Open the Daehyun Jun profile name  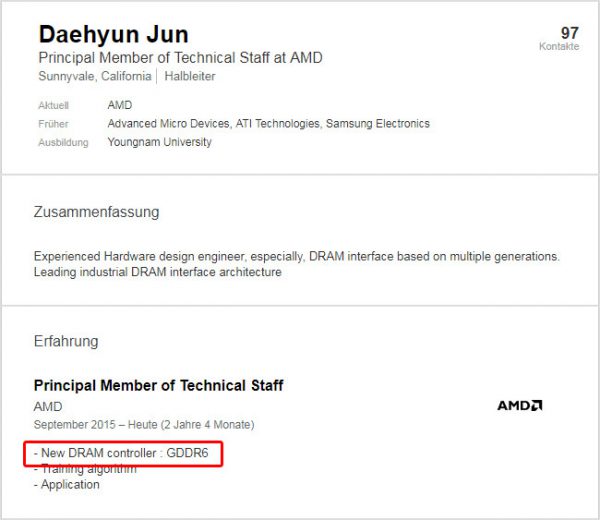tap(114, 34)
